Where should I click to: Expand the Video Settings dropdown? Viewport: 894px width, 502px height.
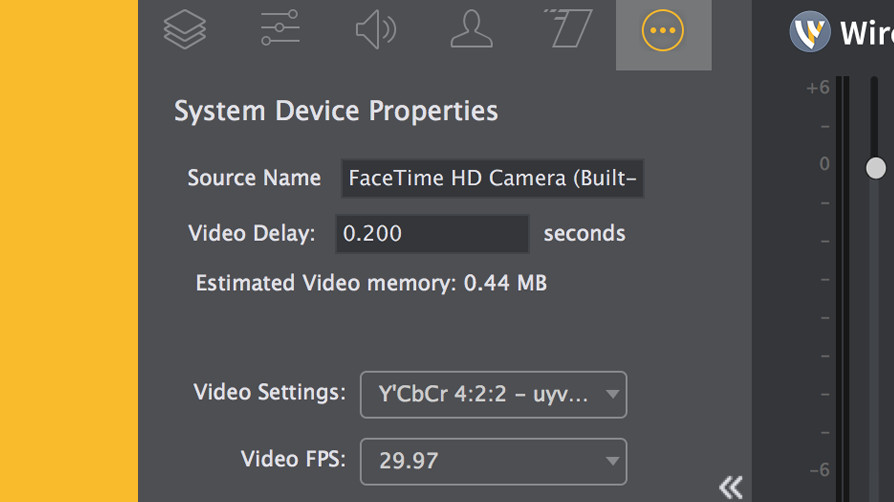(x=494, y=395)
